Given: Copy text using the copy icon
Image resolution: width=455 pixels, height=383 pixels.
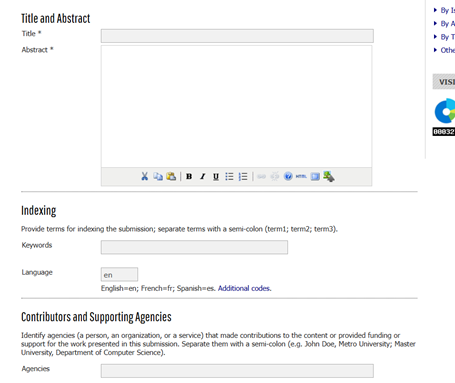Looking at the screenshot, I should click(x=158, y=176).
